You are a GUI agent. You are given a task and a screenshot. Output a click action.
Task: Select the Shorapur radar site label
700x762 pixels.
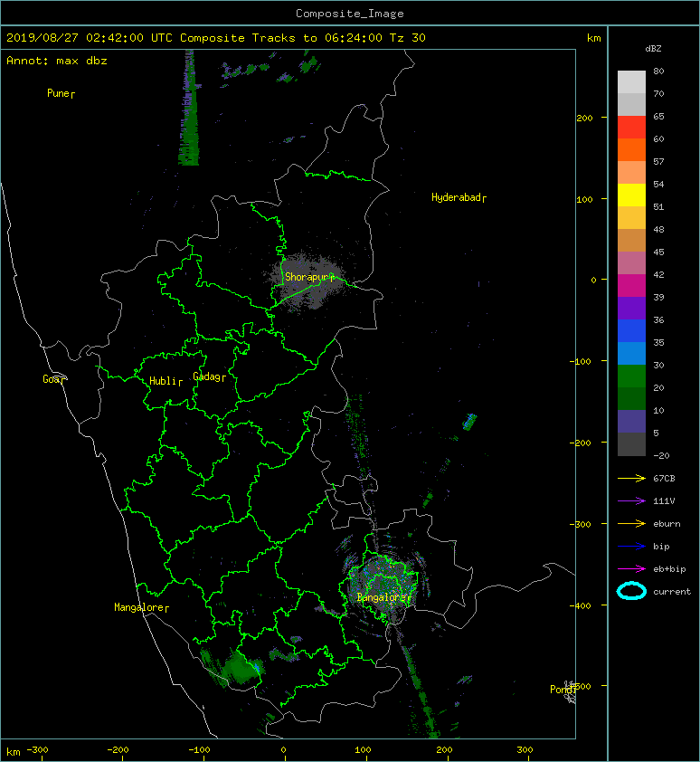click(x=309, y=277)
